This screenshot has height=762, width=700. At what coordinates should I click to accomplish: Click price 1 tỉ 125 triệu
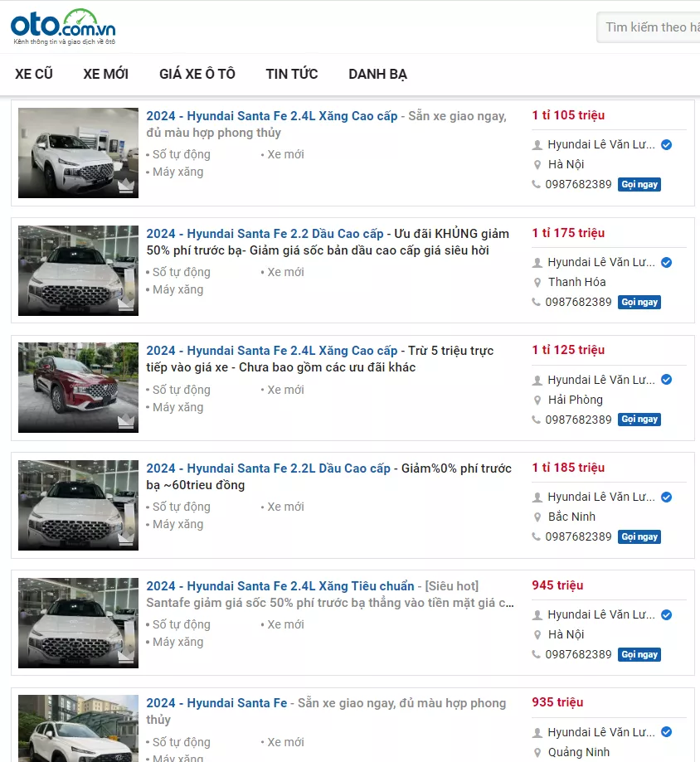click(x=568, y=350)
